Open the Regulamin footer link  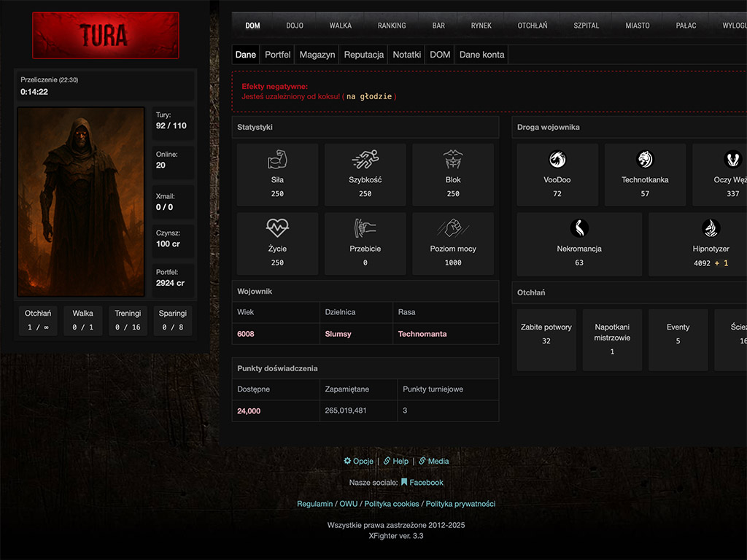pyautogui.click(x=315, y=504)
